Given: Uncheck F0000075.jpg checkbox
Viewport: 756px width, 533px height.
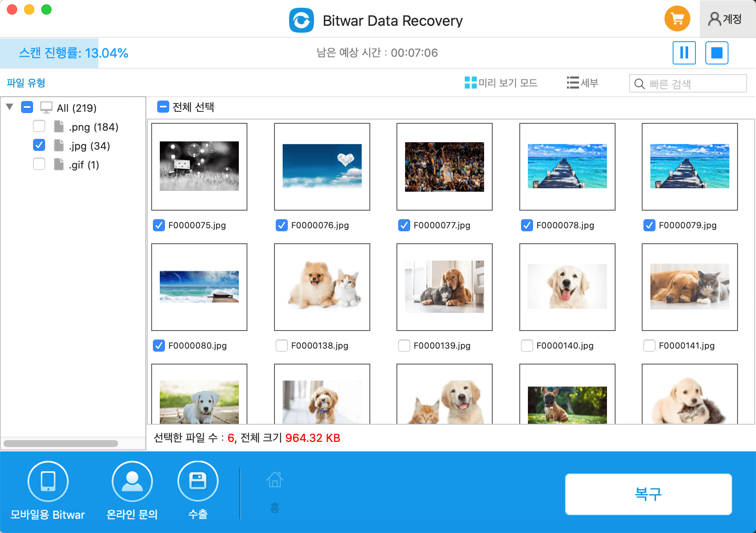Looking at the screenshot, I should [x=159, y=225].
